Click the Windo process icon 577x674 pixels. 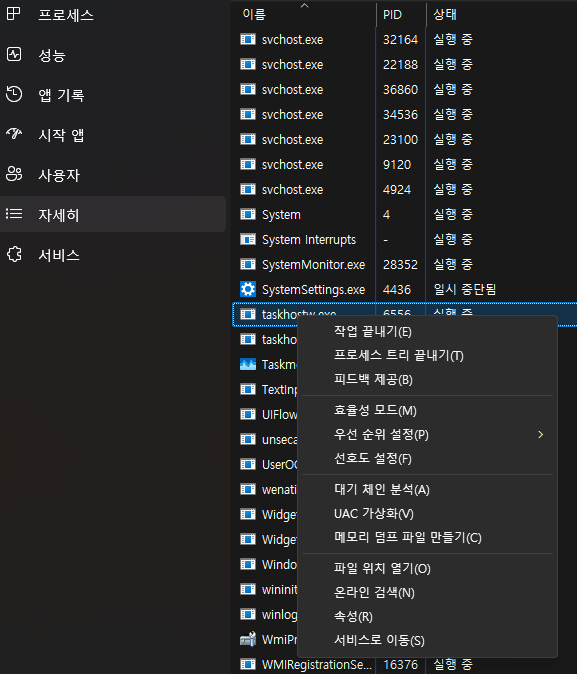[248, 564]
